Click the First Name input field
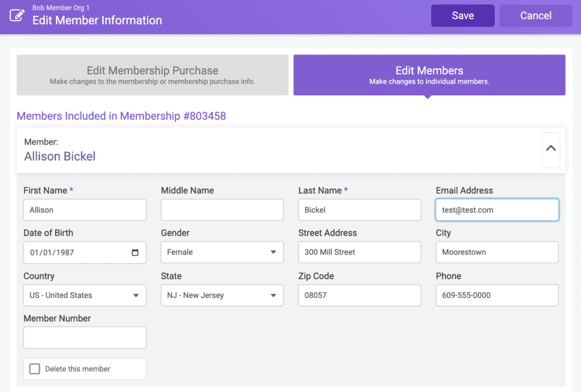This screenshot has width=581, height=392. click(85, 210)
